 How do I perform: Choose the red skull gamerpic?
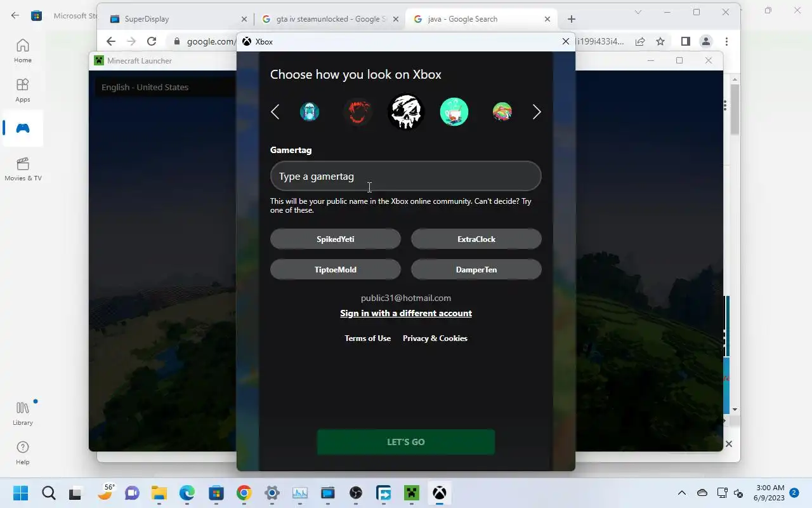coord(358,112)
